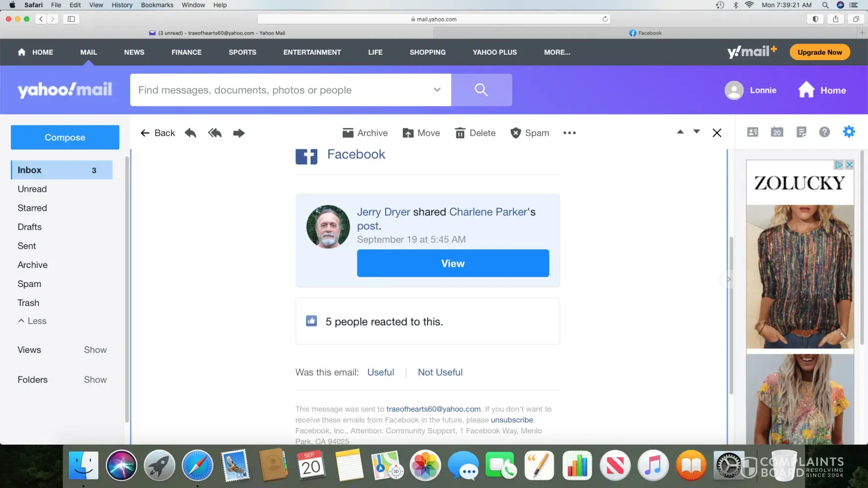Screen dimensions: 868x488
Task: Open the Settings gear icon
Action: coord(849,132)
